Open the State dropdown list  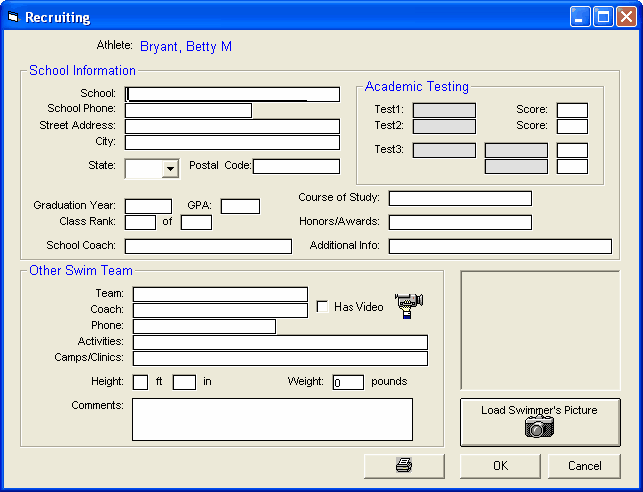170,169
